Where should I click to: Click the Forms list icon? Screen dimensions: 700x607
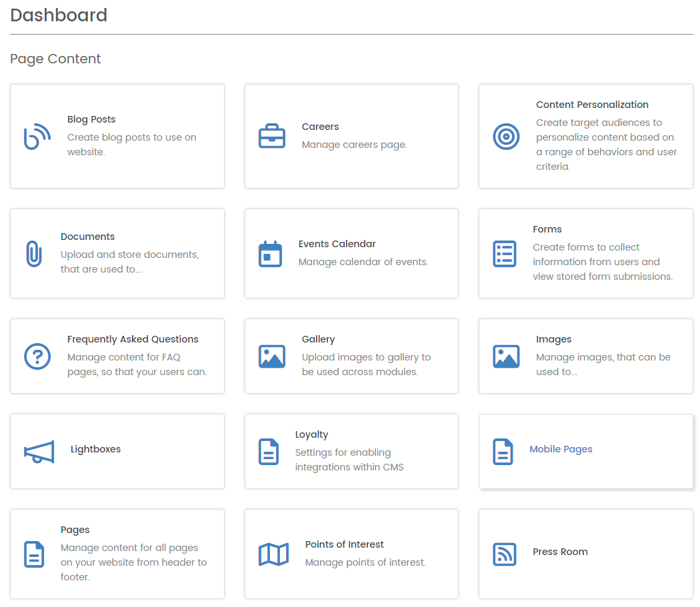[x=505, y=253]
